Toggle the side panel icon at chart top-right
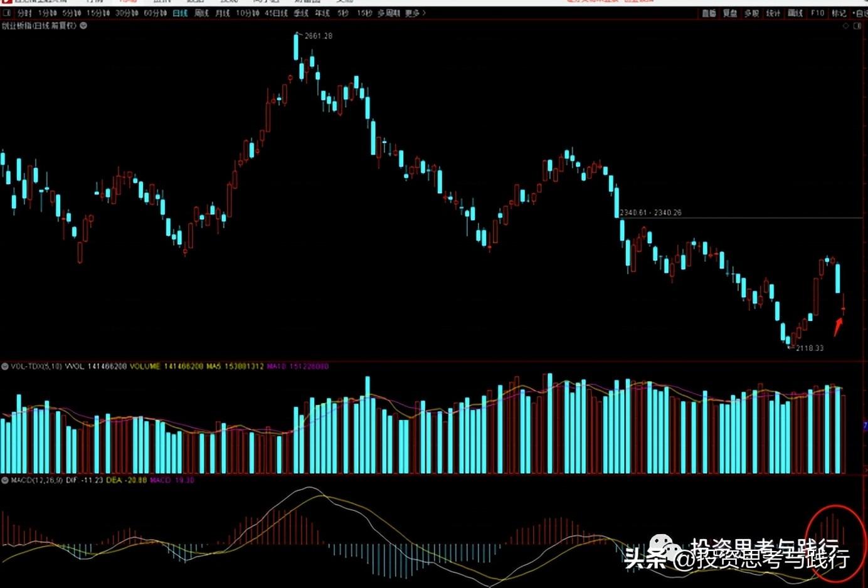Screen dimensions: 868x588 857,26
